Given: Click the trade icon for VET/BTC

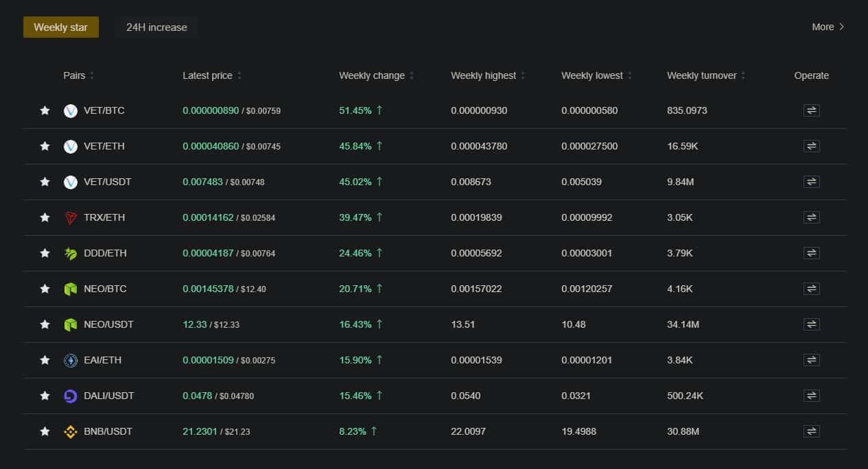Looking at the screenshot, I should tap(811, 110).
